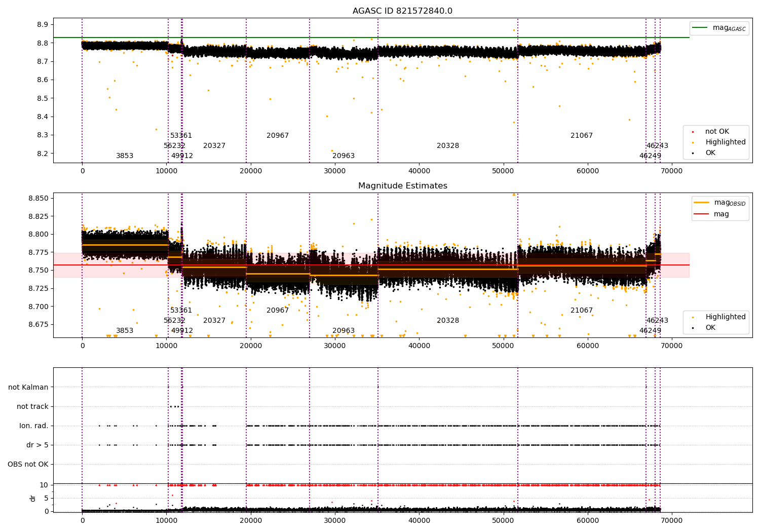Click the 'dr > 5' row label
The width and height of the screenshot is (760, 532).
coord(37,445)
